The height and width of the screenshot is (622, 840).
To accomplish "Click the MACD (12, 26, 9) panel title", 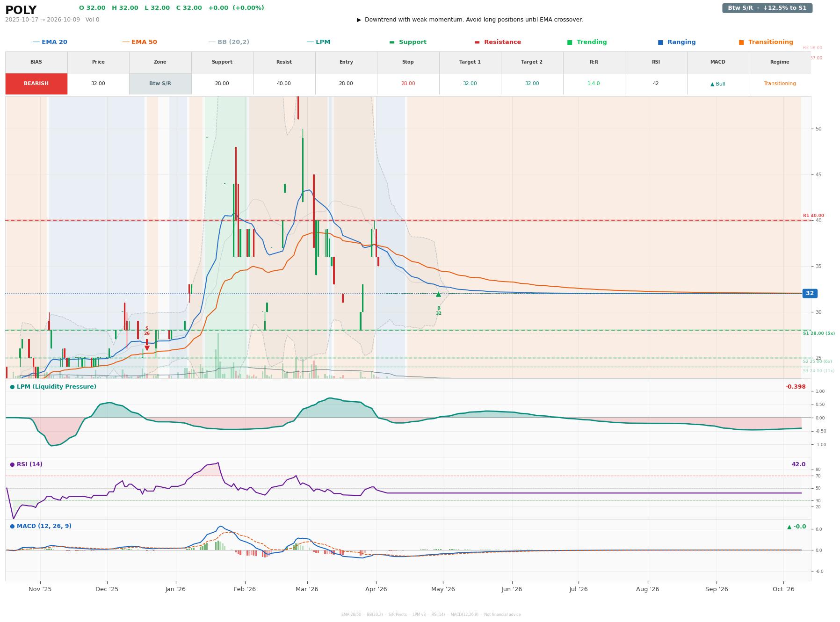I will [41, 526].
